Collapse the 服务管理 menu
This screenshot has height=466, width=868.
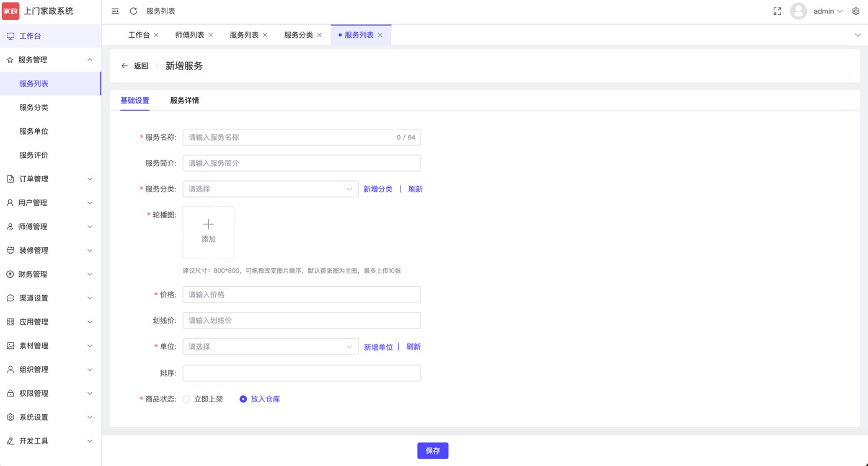tap(50, 60)
